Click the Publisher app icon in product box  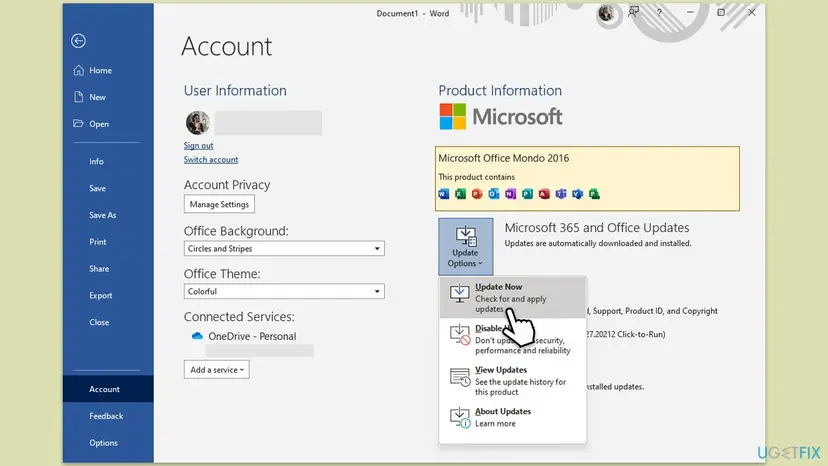point(527,194)
